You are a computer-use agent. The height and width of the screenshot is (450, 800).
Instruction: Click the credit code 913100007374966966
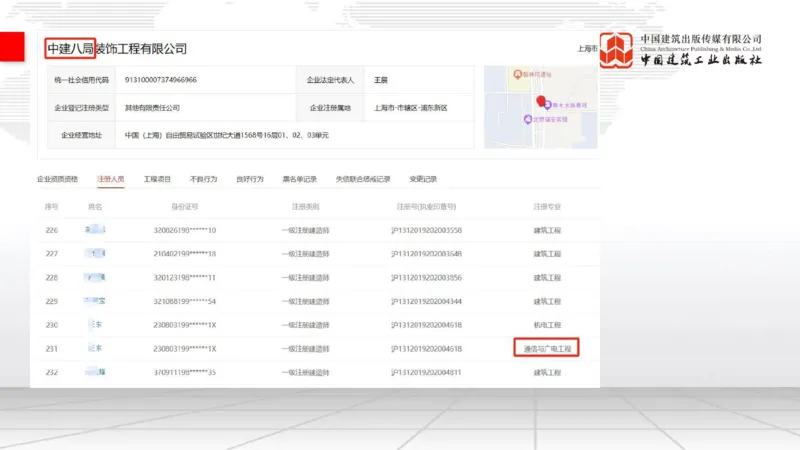point(161,80)
